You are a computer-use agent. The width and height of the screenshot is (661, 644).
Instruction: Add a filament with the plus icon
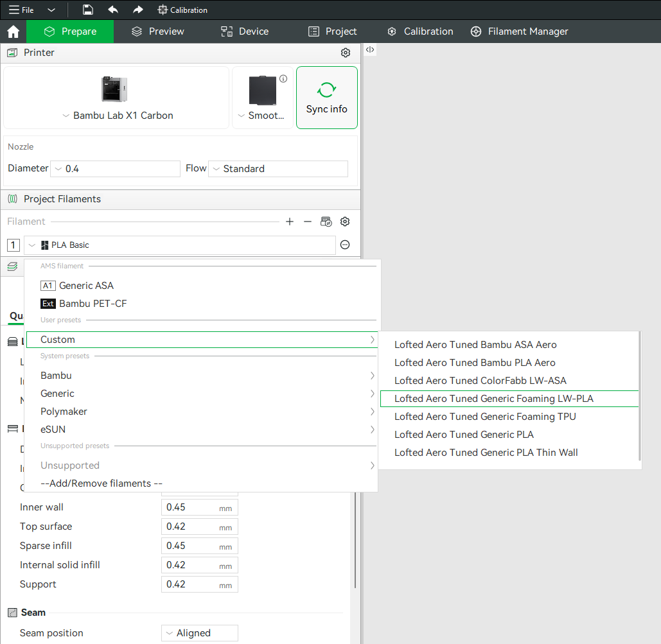[290, 222]
